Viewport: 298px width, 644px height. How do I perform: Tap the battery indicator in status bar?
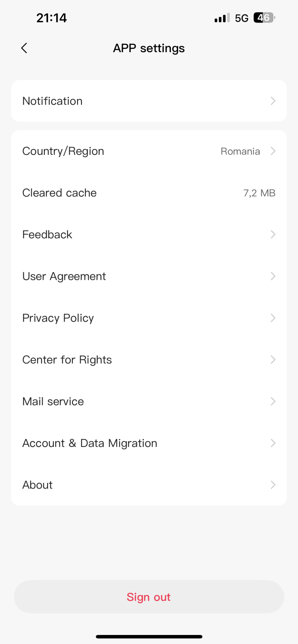264,18
